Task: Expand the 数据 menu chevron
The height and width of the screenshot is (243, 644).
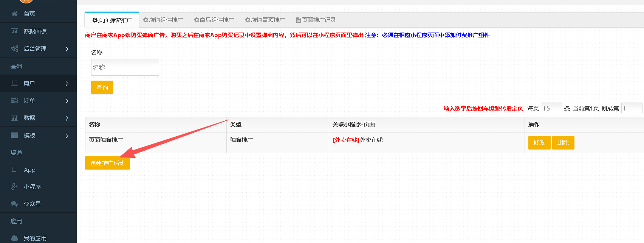Action: [x=67, y=118]
